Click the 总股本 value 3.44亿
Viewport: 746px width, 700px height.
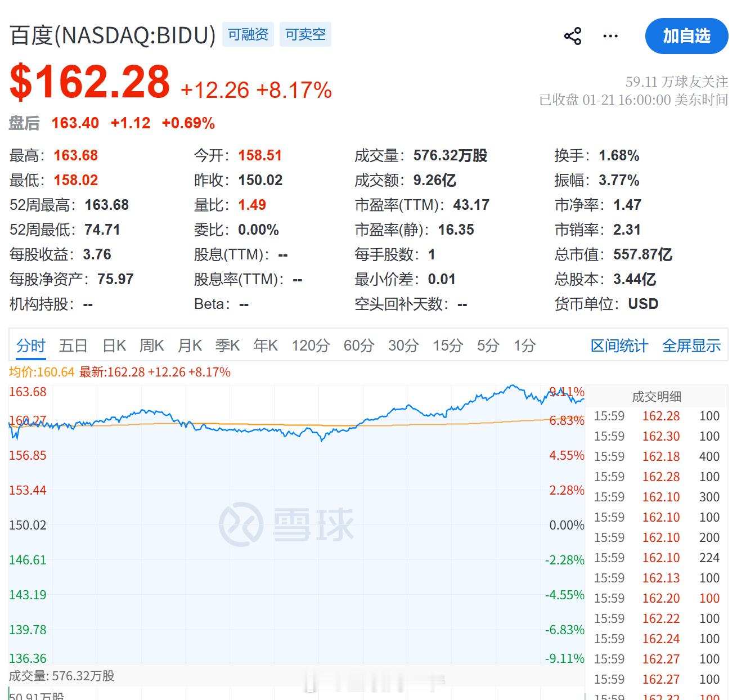(x=635, y=280)
